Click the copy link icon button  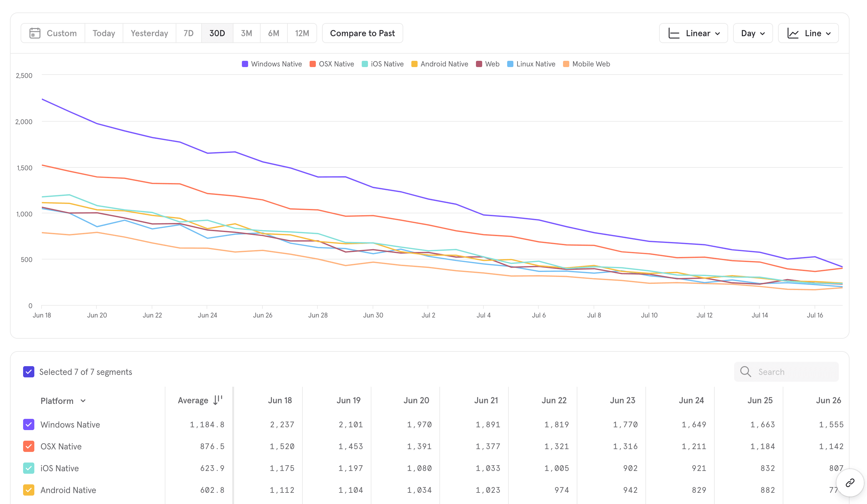click(x=850, y=483)
